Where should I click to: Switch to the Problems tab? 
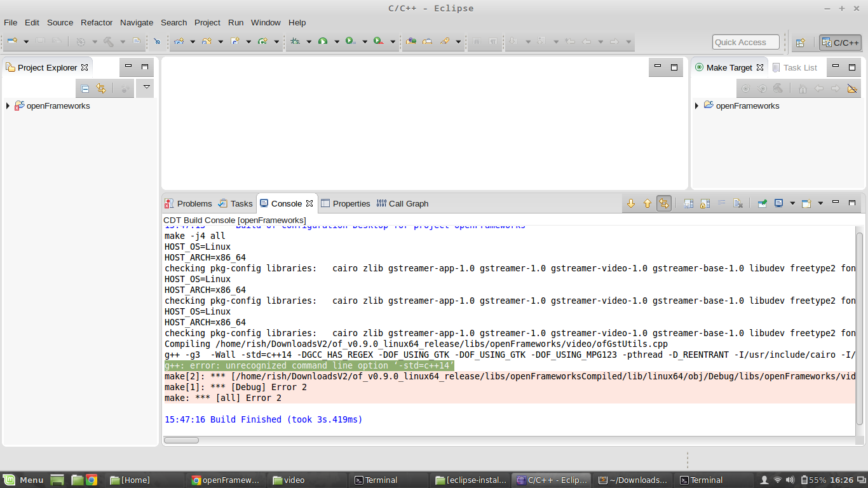click(x=189, y=203)
